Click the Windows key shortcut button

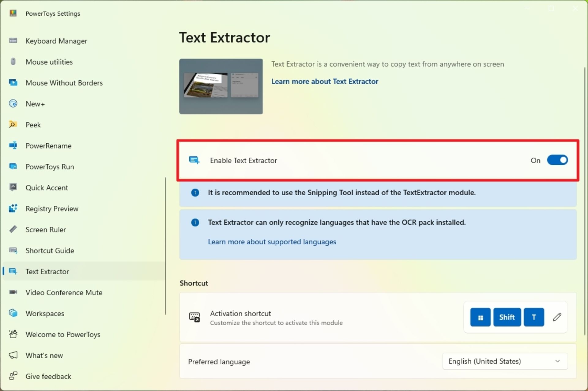tap(480, 317)
